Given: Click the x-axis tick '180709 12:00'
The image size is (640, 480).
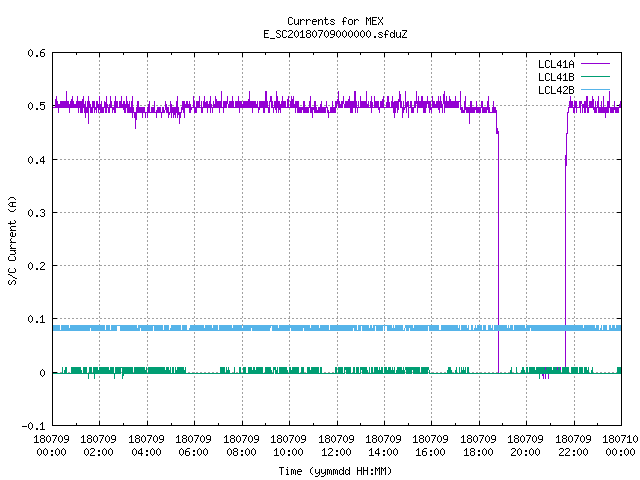Looking at the screenshot, I should tap(336, 446).
